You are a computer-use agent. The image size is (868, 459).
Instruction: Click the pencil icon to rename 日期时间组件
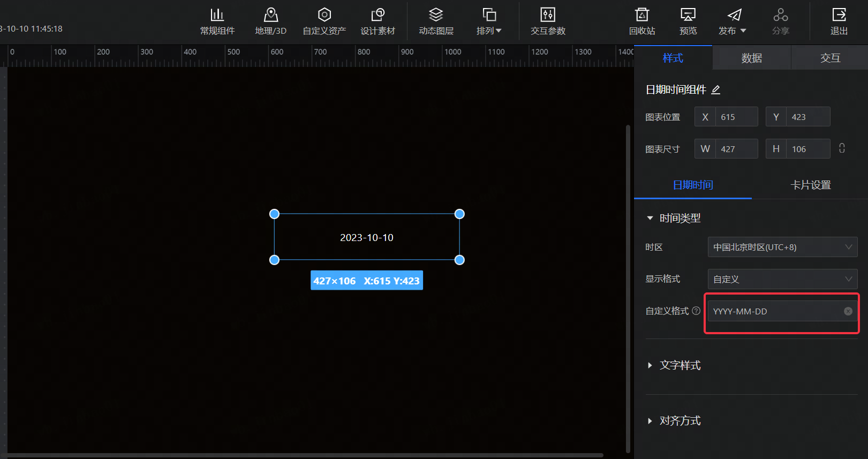[x=716, y=90]
